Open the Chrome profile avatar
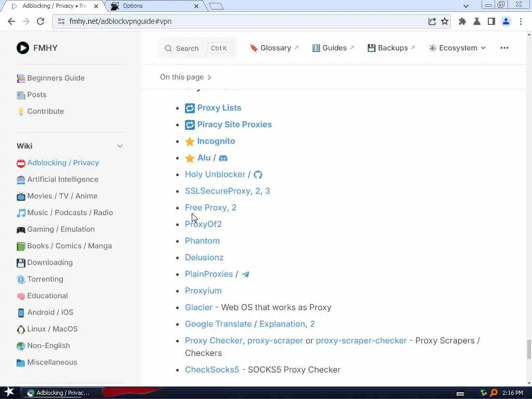This screenshot has height=399, width=532. 506,21
